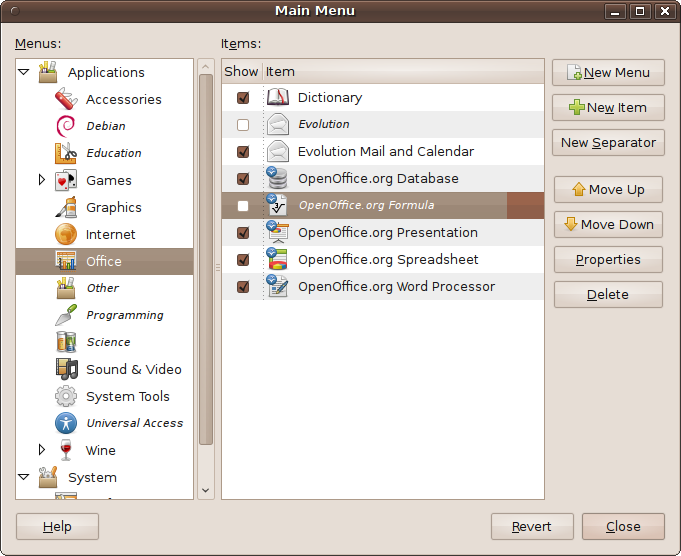Click the Sound & Video icon

[66, 369]
